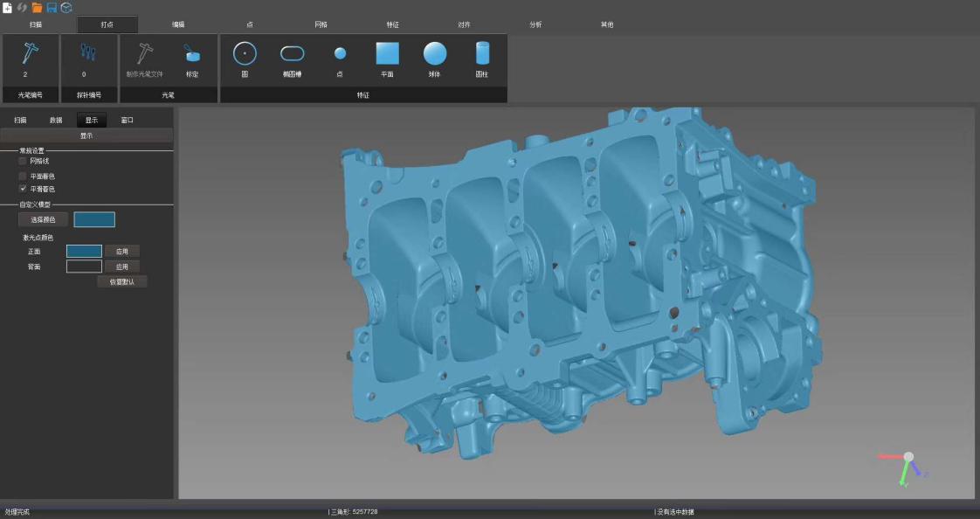Choose the 平面 plane feature icon
980x519 pixels.
pos(387,54)
